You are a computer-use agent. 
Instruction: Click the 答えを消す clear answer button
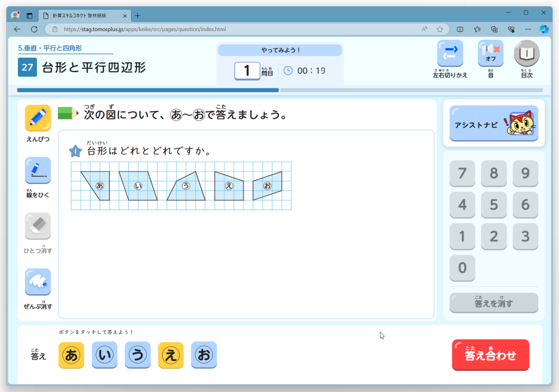point(493,303)
